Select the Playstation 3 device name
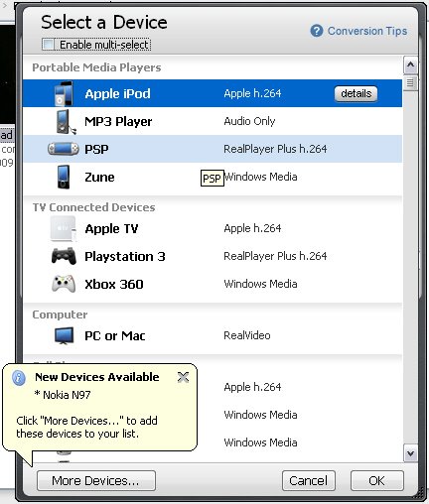429x504 pixels. pyautogui.click(x=125, y=257)
